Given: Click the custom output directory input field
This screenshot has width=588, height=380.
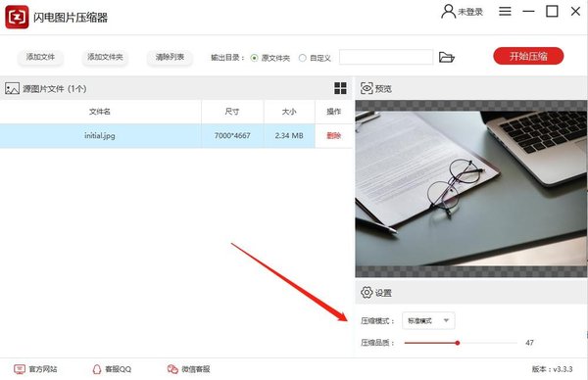Looking at the screenshot, I should [386, 57].
